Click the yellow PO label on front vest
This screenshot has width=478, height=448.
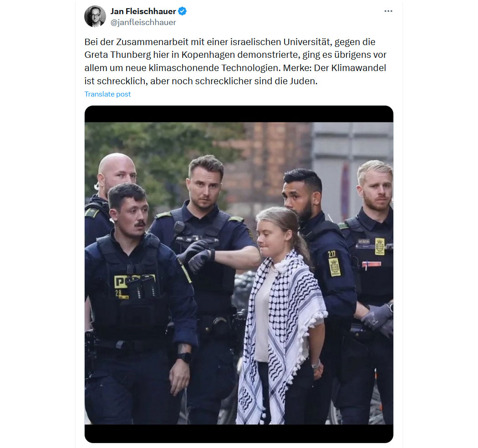pos(122,282)
